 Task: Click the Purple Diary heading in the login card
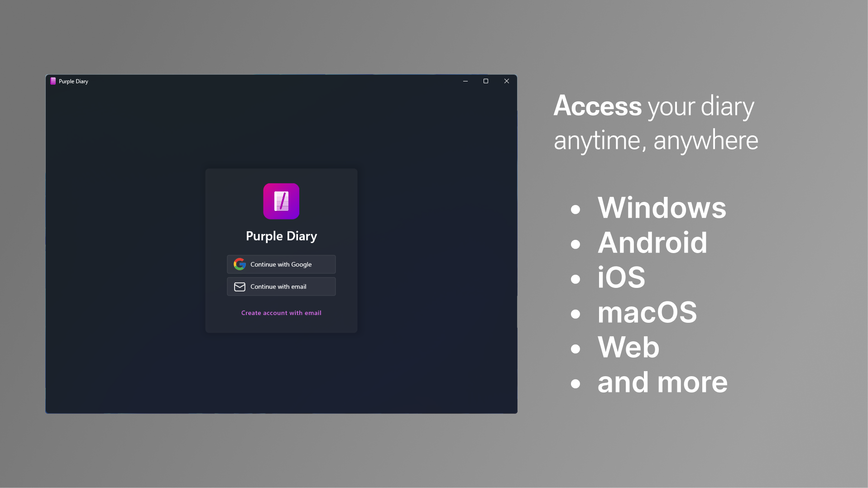pyautogui.click(x=281, y=236)
